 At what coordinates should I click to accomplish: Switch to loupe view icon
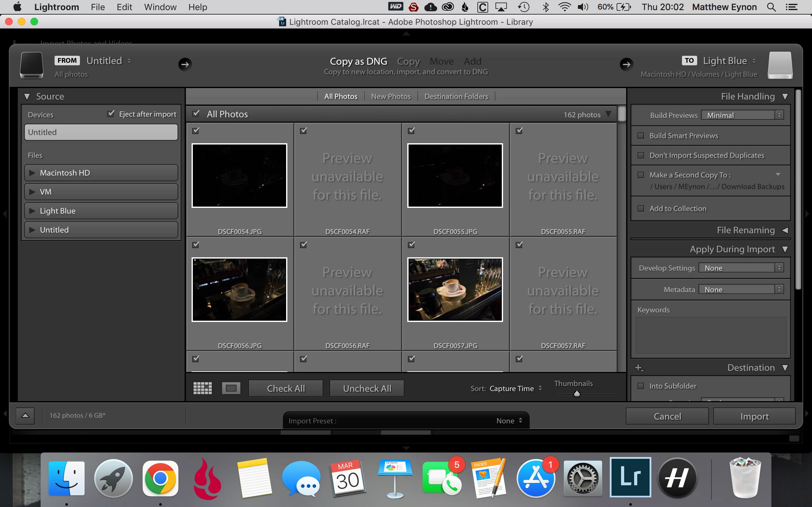click(231, 388)
